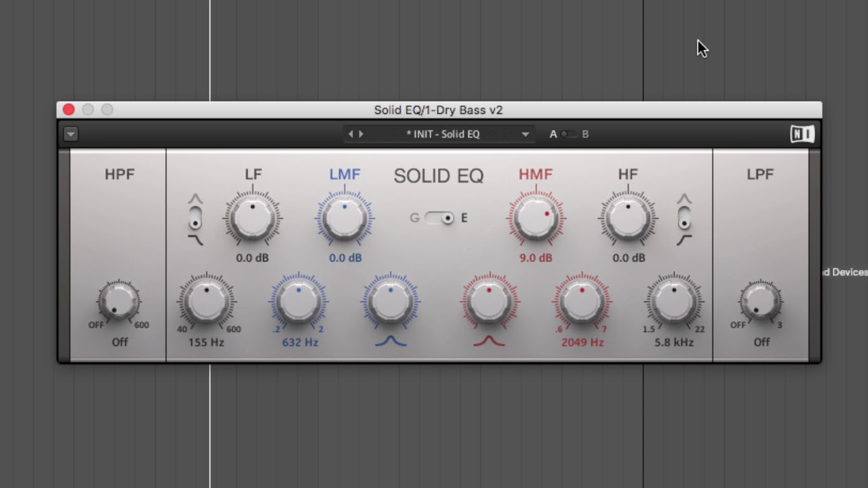Click the HPF frequency knob

pyautogui.click(x=119, y=301)
